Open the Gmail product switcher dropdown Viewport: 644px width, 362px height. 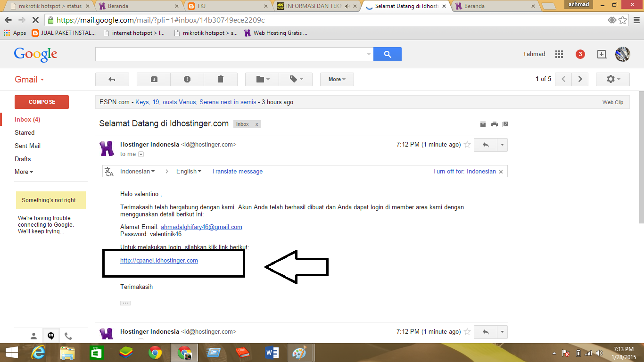(29, 79)
